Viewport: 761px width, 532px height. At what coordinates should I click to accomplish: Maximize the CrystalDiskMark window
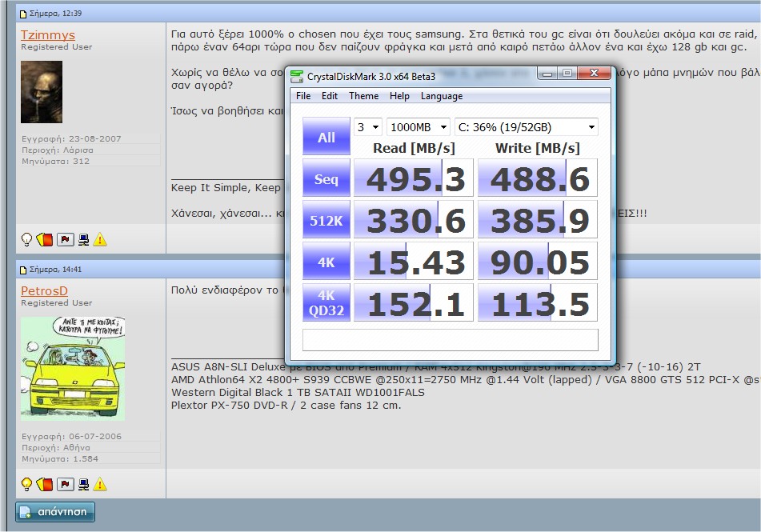click(x=567, y=74)
